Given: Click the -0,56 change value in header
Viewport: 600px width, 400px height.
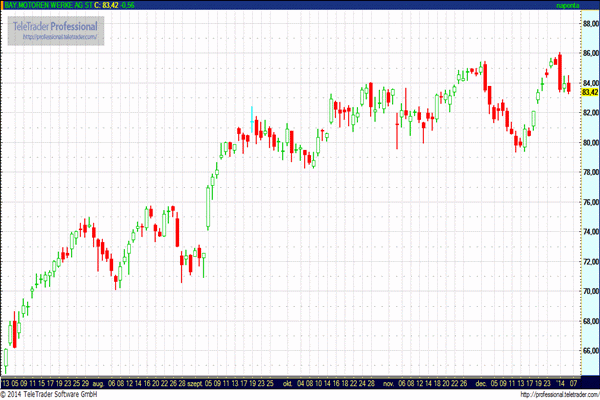Looking at the screenshot, I should pos(127,5).
